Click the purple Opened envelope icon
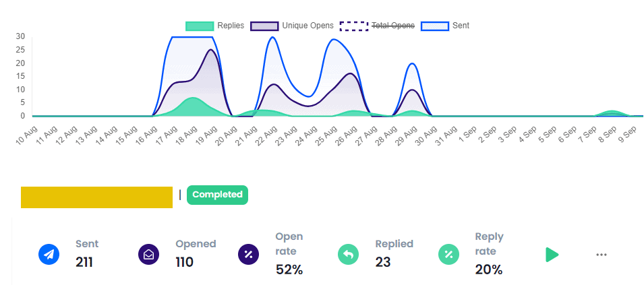Viewport: 644px width, 285px height. tap(148, 254)
